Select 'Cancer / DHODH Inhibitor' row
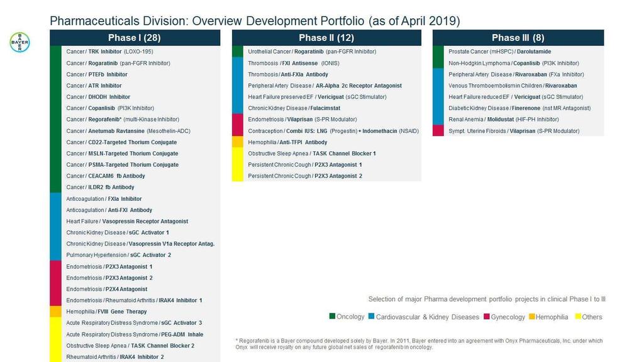 135,97
